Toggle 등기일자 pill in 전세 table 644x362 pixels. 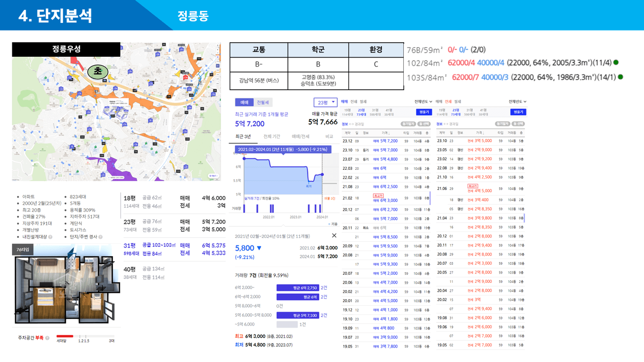tap(502, 124)
